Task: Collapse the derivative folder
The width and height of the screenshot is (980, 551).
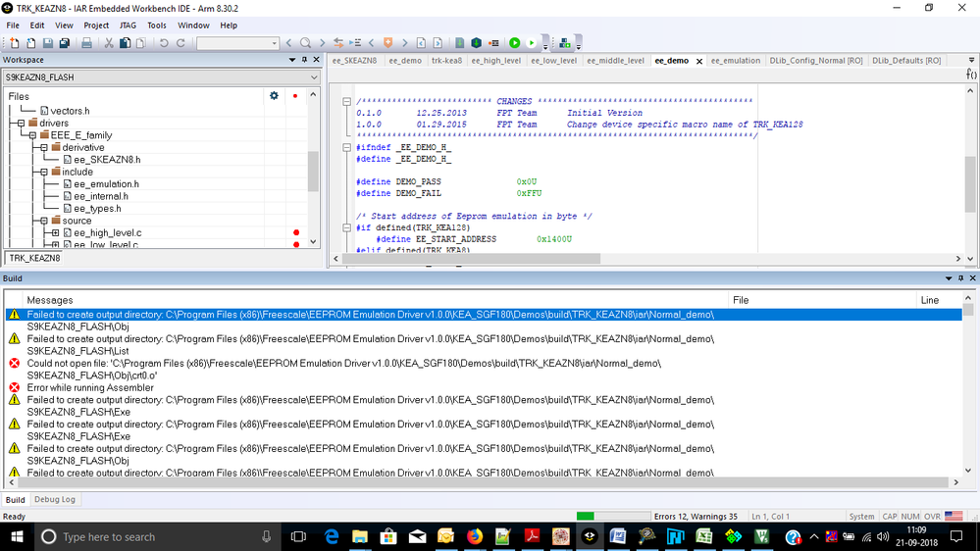Action: click(44, 147)
